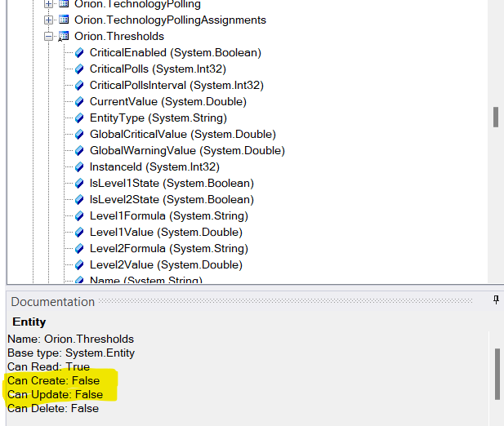Expand the Orion.TechnologyPolling node

[x=48, y=4]
